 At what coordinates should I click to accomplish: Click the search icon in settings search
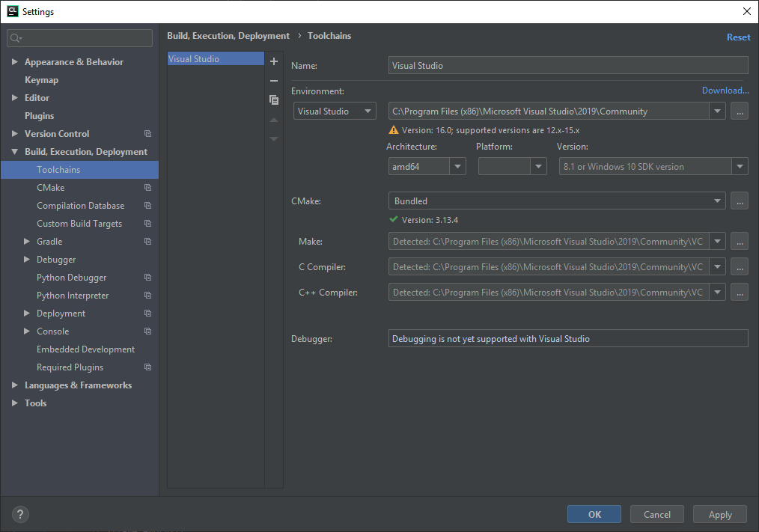[16, 38]
